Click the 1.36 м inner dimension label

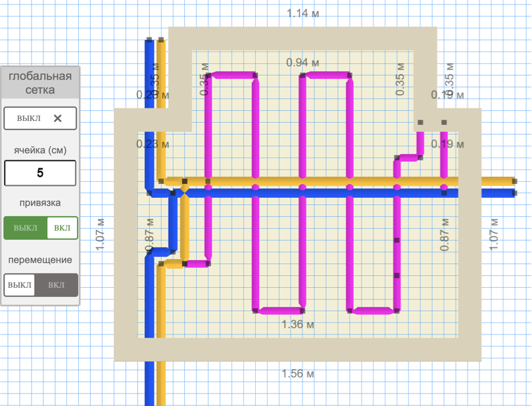[x=298, y=325]
